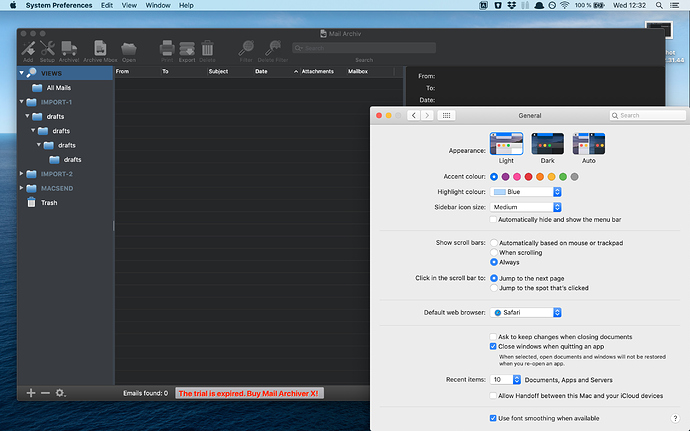Viewport: 690px width, 431px height.
Task: Select All Mails in sidebar
Action: [59, 88]
